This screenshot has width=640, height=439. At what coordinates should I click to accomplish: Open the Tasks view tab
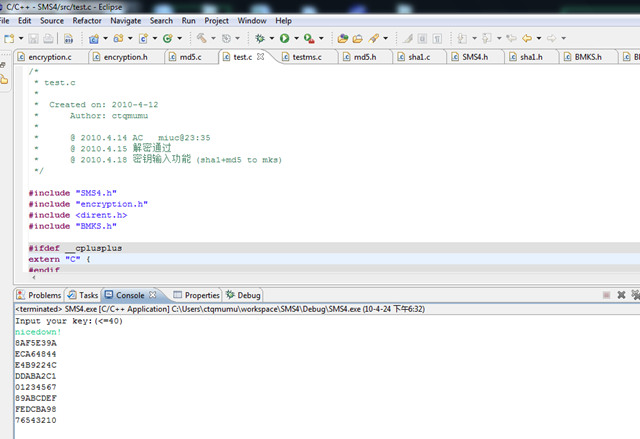click(x=83, y=295)
